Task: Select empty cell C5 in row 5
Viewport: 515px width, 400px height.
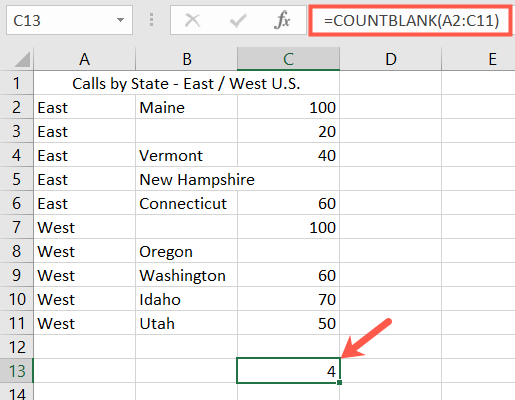Action: (288, 179)
